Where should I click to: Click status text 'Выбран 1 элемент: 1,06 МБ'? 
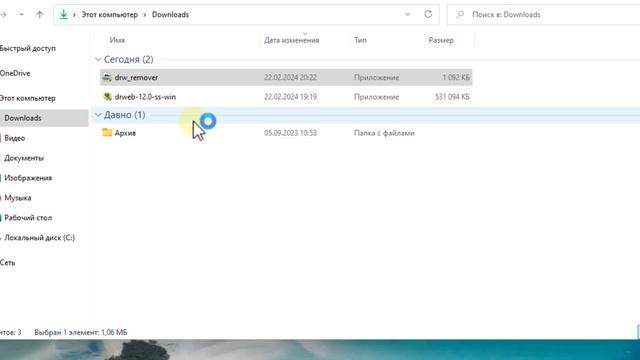click(x=81, y=333)
